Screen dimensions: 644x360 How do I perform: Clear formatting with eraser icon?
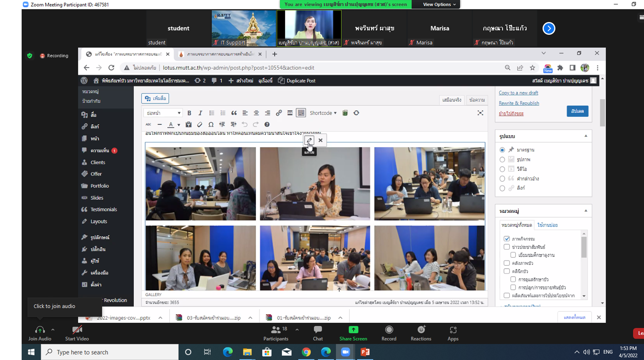(x=200, y=125)
